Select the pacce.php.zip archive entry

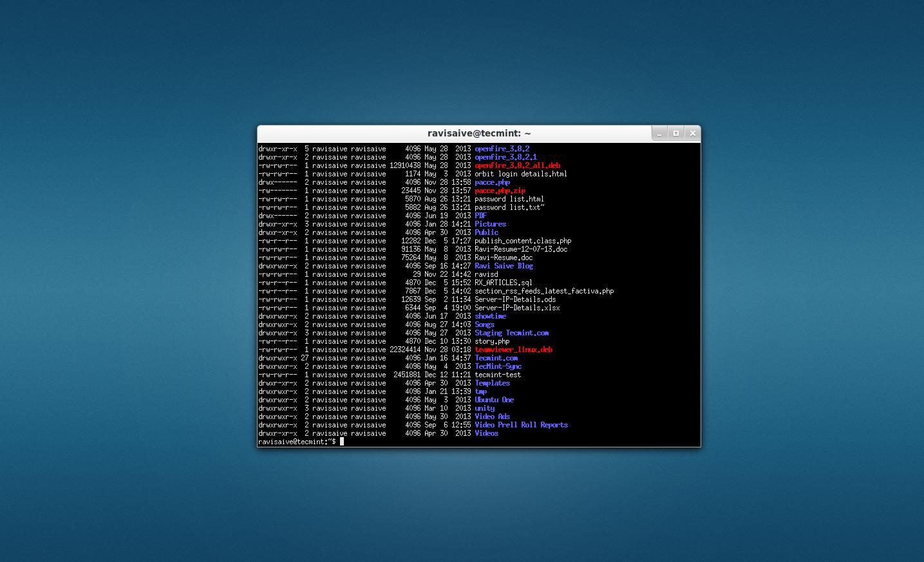[500, 191]
